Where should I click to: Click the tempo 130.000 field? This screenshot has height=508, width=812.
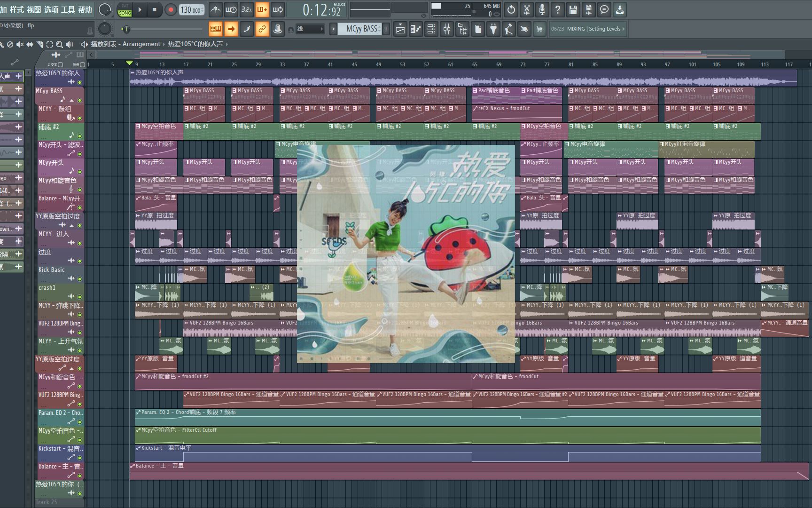click(191, 10)
